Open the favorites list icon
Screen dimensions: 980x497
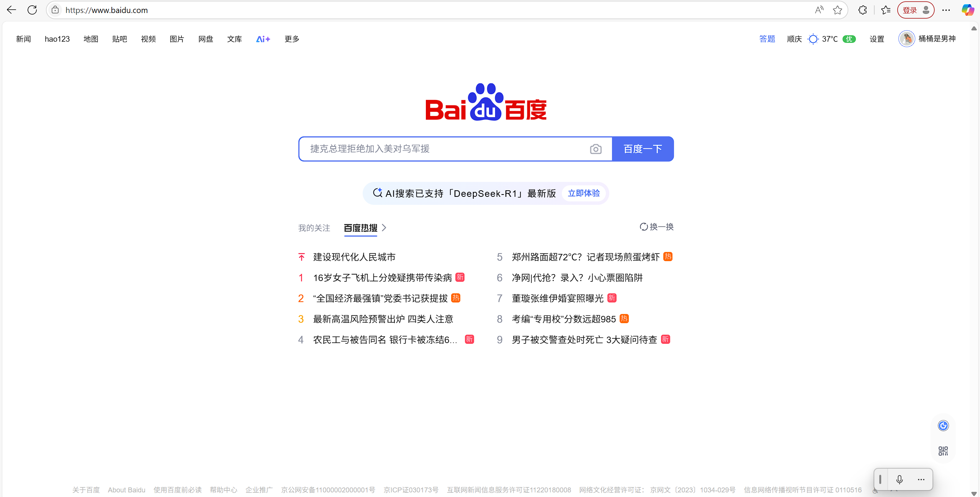pos(885,10)
